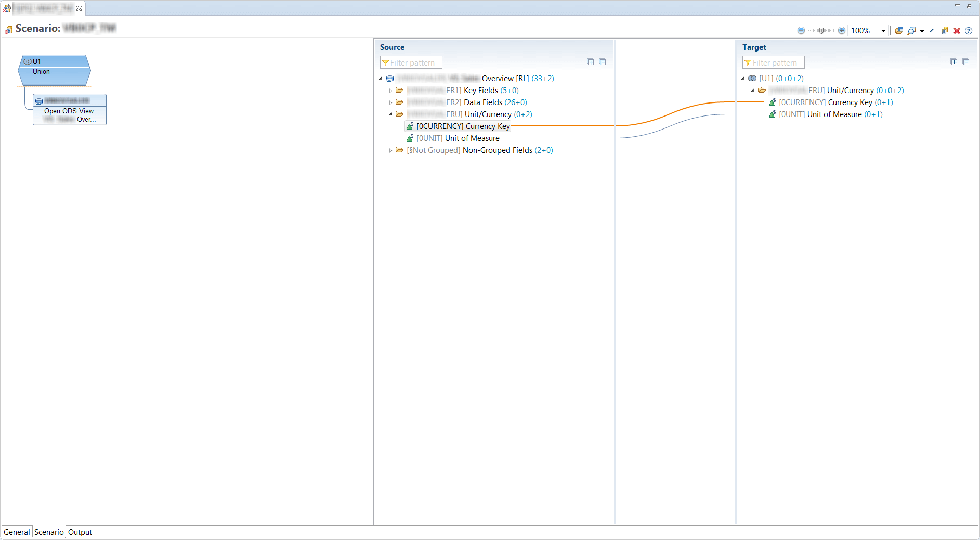
Task: Select the Currency Key field in Source
Action: (x=463, y=126)
